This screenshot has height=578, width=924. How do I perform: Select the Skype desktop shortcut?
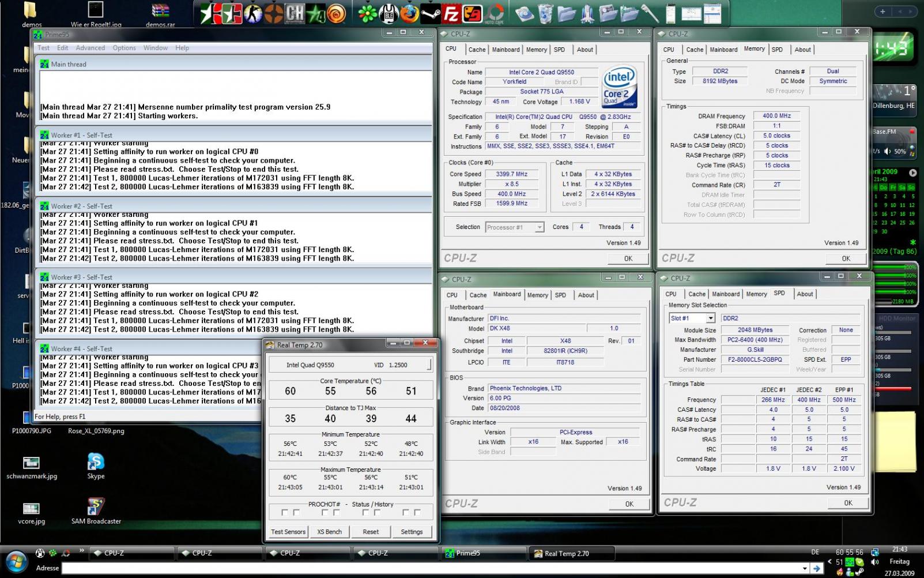pyautogui.click(x=96, y=466)
